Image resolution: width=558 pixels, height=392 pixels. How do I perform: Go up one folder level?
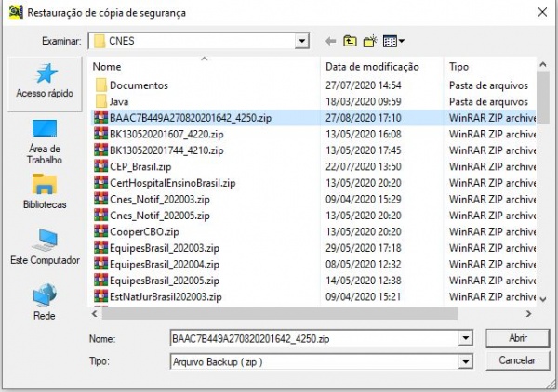(x=351, y=41)
